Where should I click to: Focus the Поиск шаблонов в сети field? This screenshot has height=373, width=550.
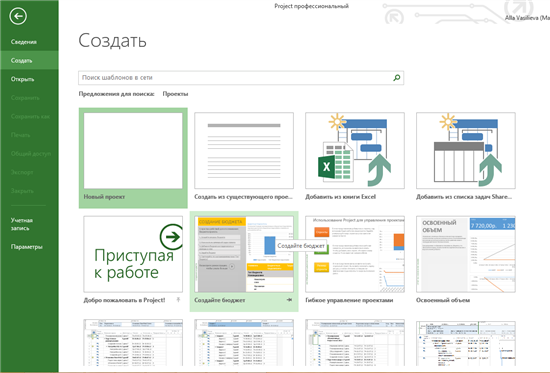[x=241, y=78]
